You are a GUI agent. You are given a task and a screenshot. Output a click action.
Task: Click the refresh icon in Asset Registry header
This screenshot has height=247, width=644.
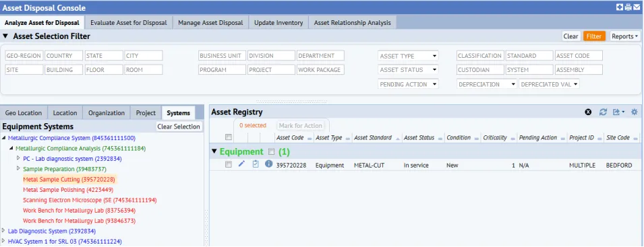tap(603, 112)
